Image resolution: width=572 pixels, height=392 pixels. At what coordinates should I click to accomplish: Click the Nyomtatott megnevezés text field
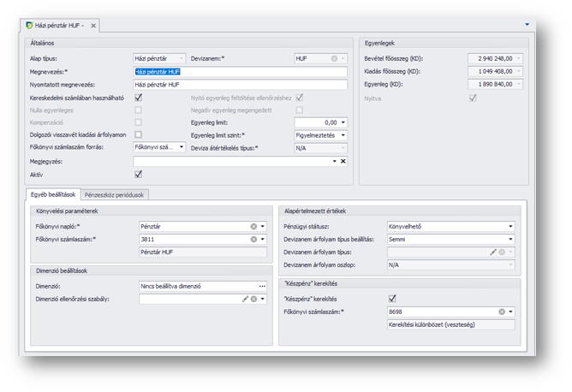tap(240, 86)
